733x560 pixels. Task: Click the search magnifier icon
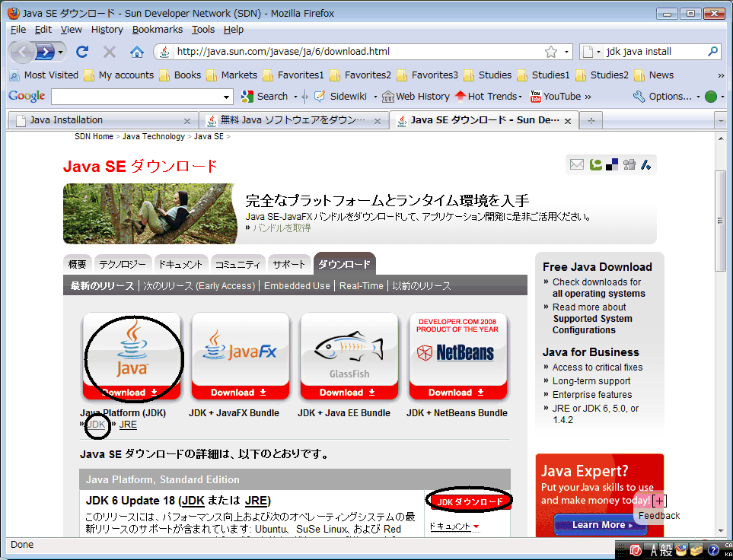[713, 51]
